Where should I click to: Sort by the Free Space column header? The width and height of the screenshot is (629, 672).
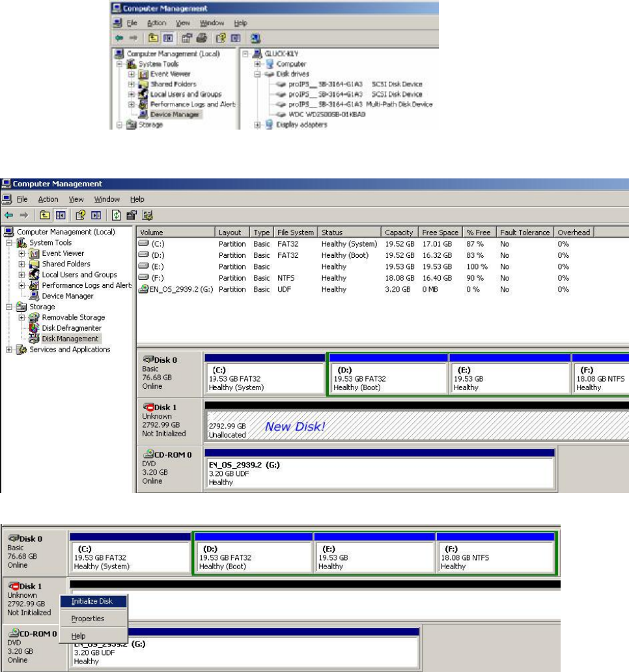[440, 232]
